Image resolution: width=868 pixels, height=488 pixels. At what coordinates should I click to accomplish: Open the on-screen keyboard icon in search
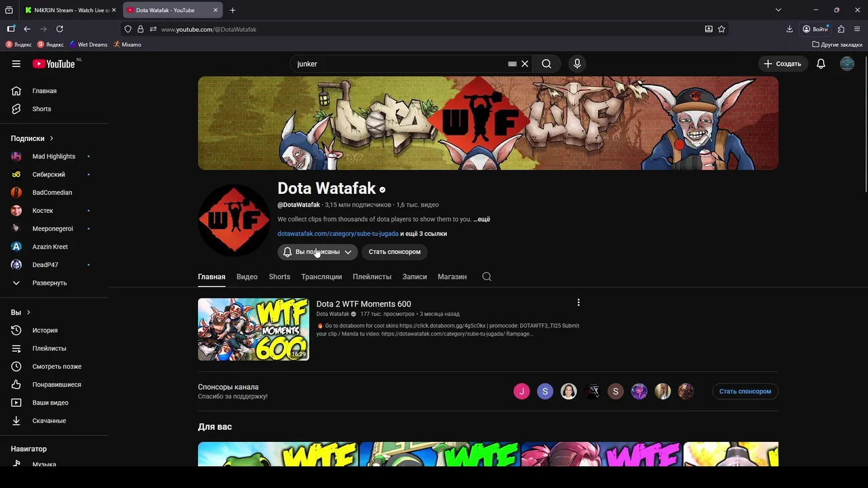512,64
